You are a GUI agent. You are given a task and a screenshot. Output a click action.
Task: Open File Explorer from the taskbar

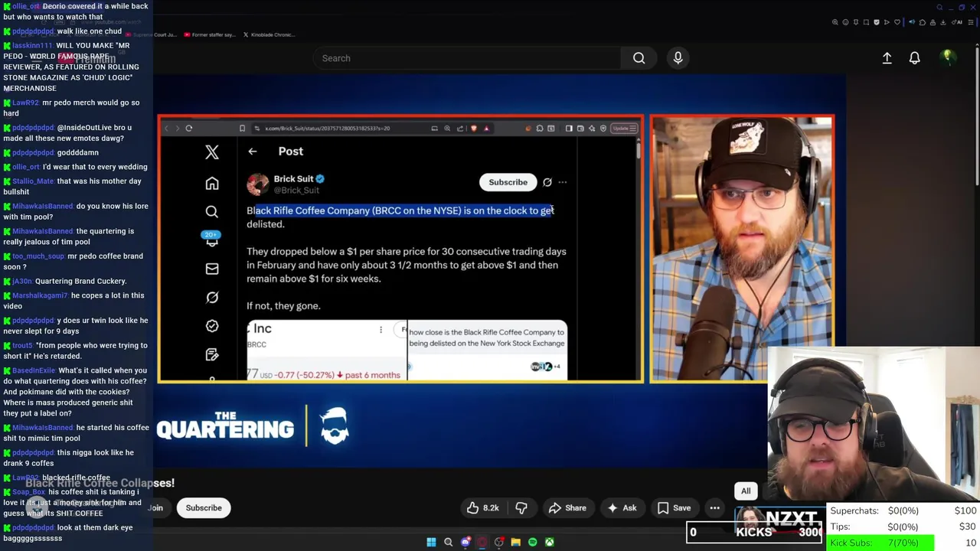pyautogui.click(x=516, y=543)
